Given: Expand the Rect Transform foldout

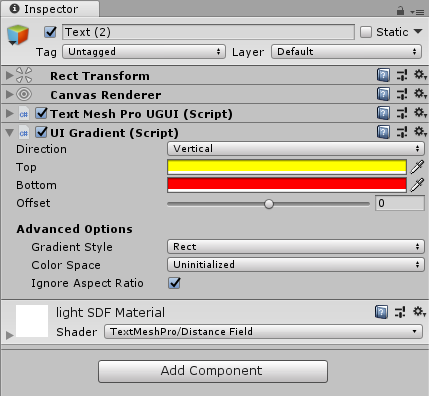Looking at the screenshot, I should click(x=9, y=76).
